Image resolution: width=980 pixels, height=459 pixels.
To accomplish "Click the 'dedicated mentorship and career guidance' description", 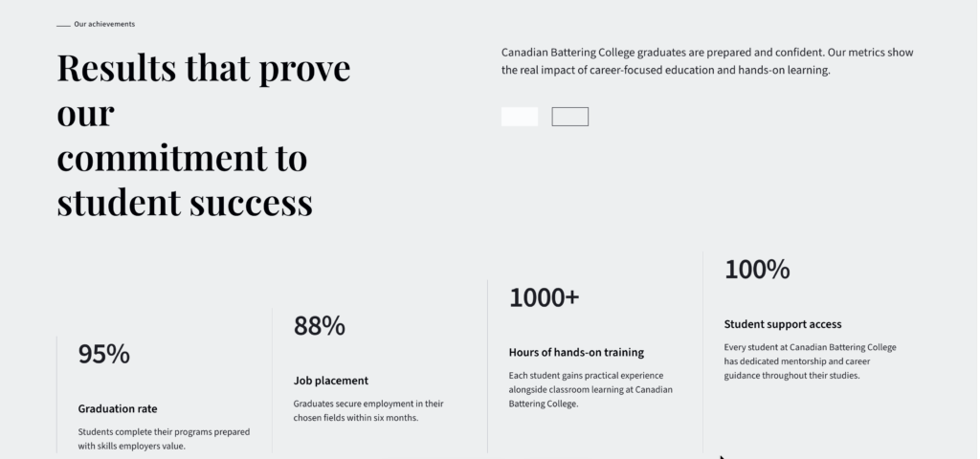I will click(810, 361).
